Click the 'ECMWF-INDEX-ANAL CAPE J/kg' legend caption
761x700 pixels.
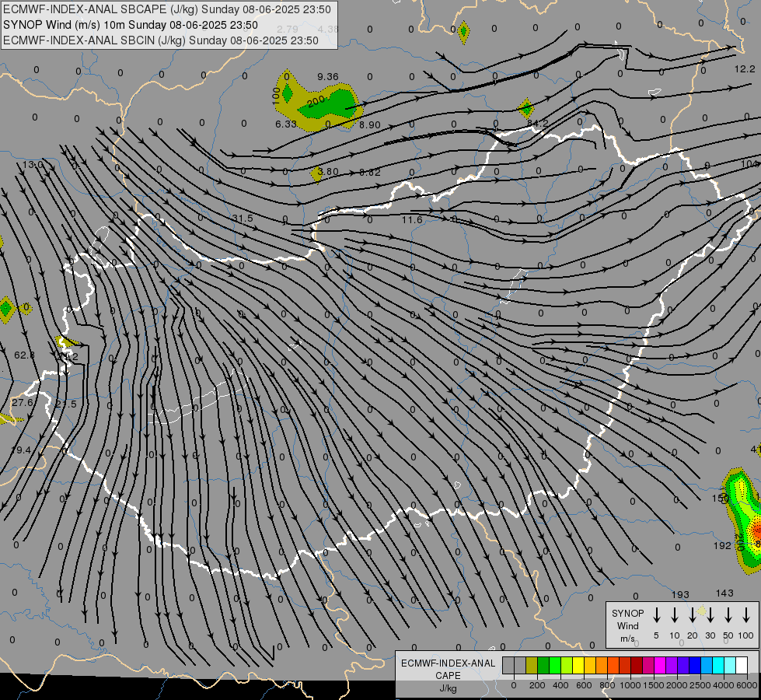(448, 675)
